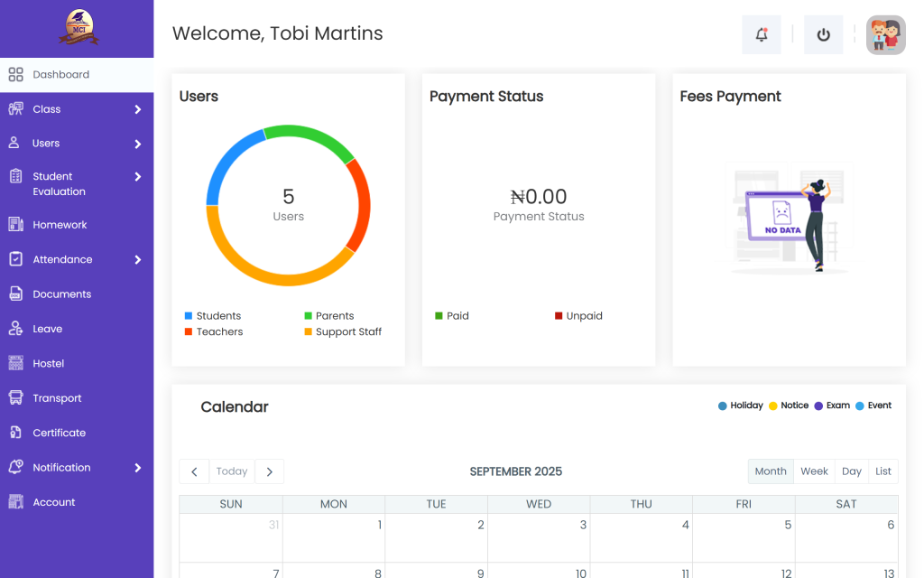The image size is (924, 578).
Task: Go to next month in calendar
Action: click(x=269, y=471)
